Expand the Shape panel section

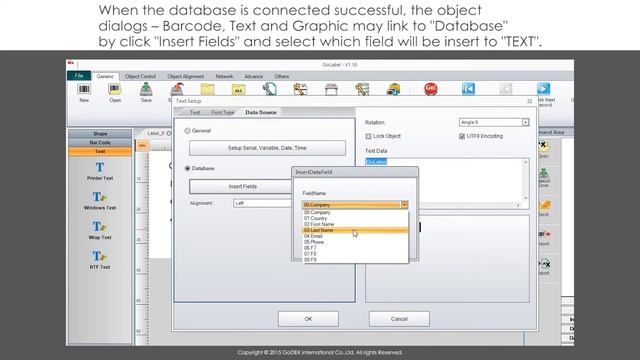coord(100,133)
